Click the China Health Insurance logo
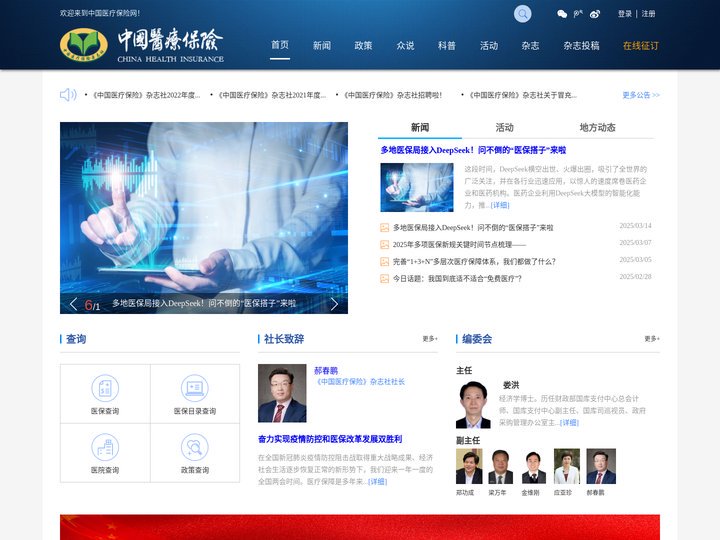720x540 pixels. point(142,45)
